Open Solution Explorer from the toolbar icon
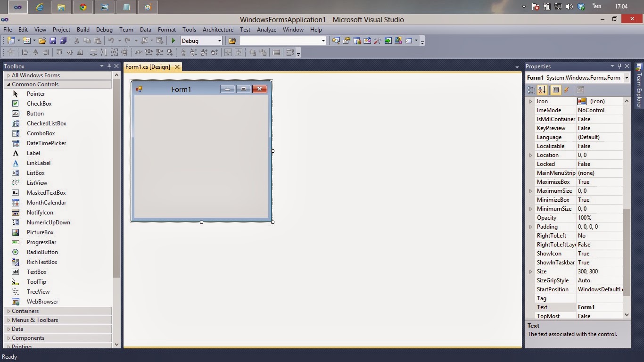 tap(336, 41)
